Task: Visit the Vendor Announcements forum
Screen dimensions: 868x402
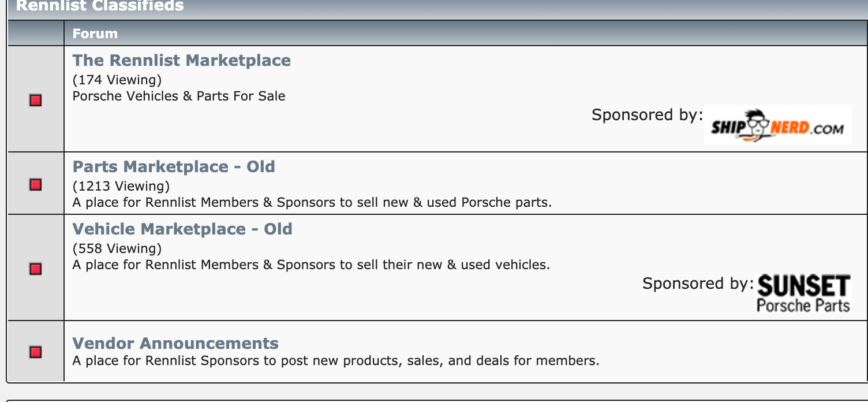Action: 175,343
